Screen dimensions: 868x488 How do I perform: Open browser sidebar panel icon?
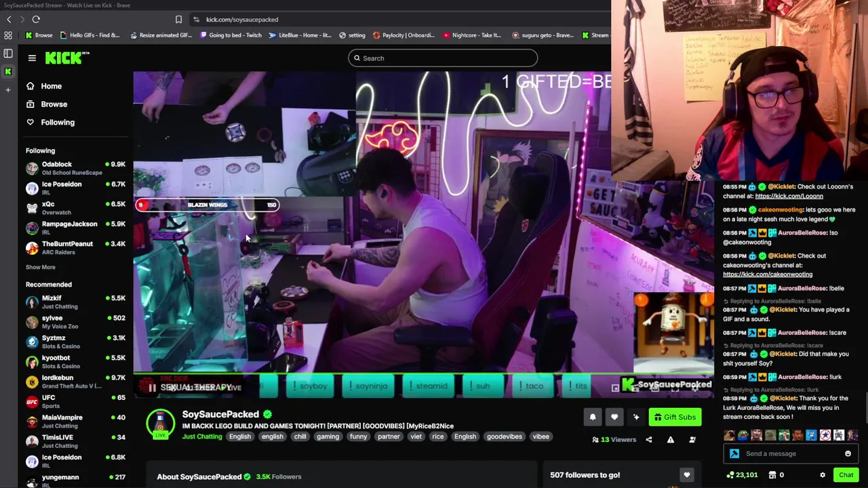coord(8,54)
